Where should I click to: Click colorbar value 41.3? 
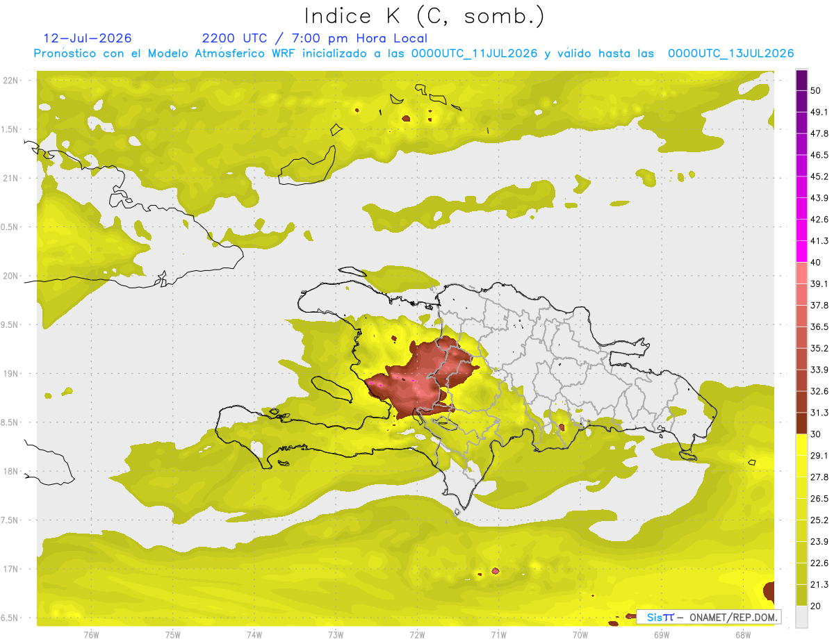point(819,241)
